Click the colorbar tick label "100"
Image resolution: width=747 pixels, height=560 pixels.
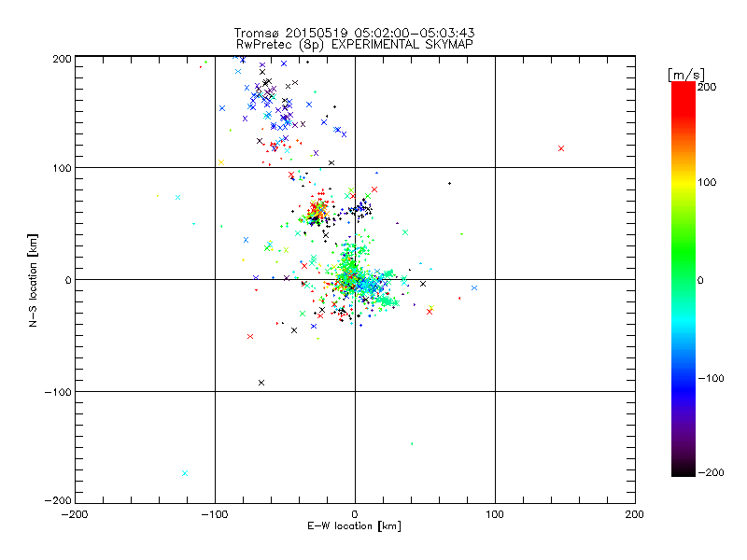[x=707, y=182]
